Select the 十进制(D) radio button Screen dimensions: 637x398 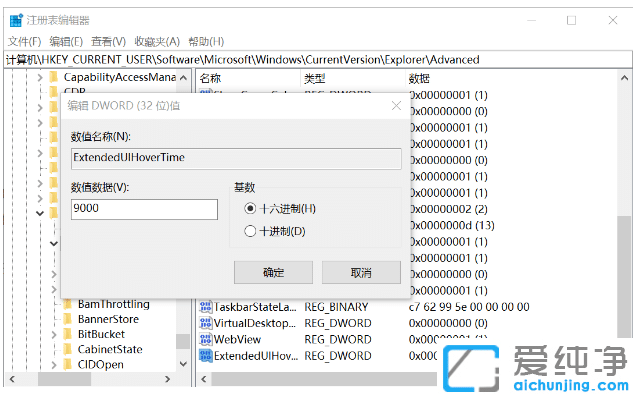tap(250, 231)
